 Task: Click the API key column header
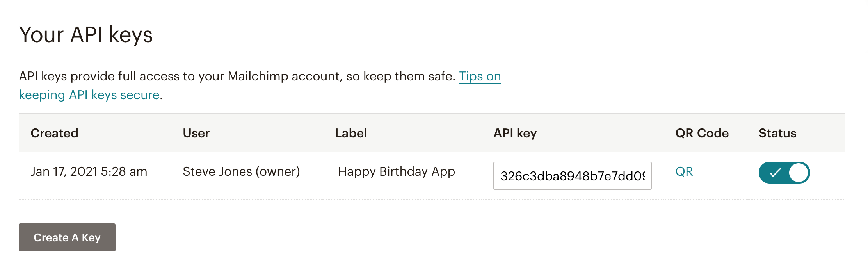click(515, 133)
